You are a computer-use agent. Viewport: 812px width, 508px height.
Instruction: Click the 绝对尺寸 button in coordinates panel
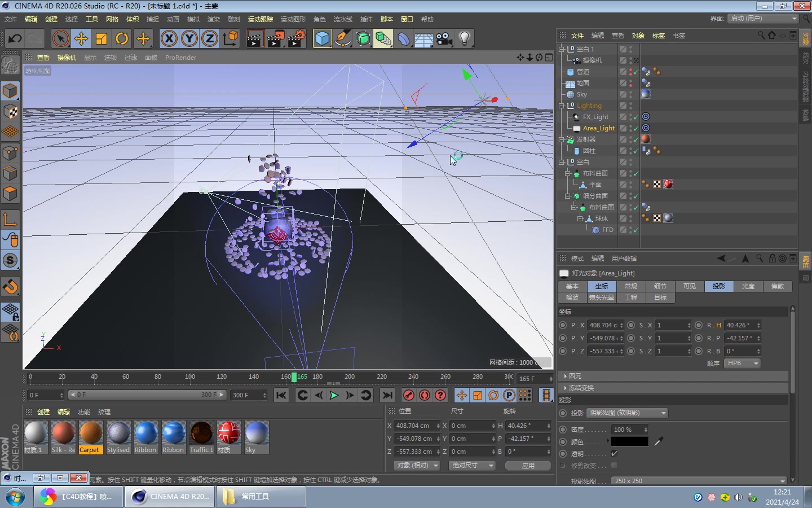click(472, 466)
